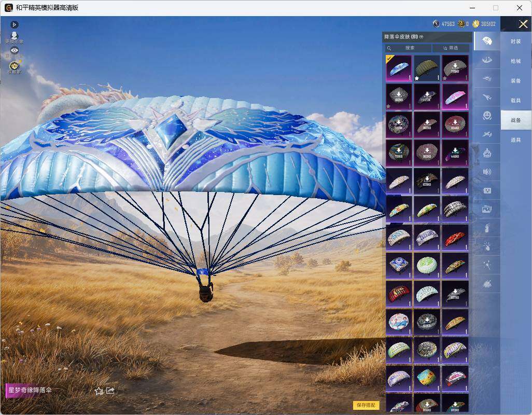The width and height of the screenshot is (532, 415).
Task: Click the info icon beside 降落伞皮肤 title
Action: [x=422, y=37]
